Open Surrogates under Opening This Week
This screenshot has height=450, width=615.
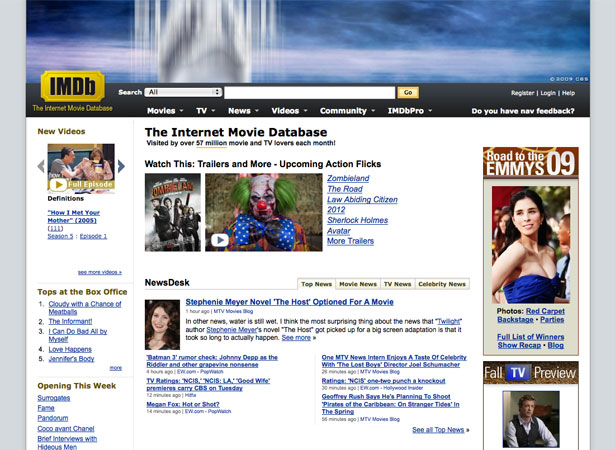click(54, 398)
